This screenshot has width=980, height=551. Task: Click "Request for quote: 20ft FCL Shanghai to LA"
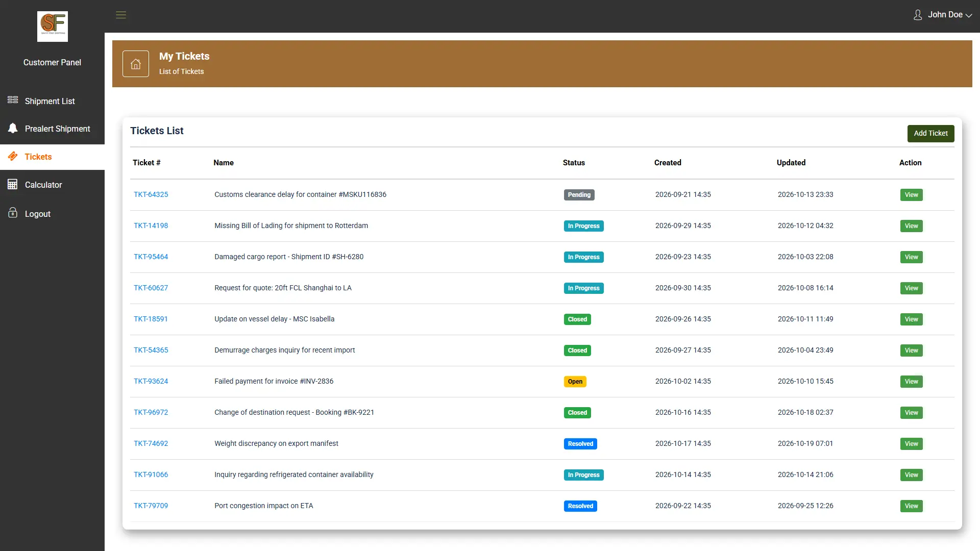coord(283,288)
